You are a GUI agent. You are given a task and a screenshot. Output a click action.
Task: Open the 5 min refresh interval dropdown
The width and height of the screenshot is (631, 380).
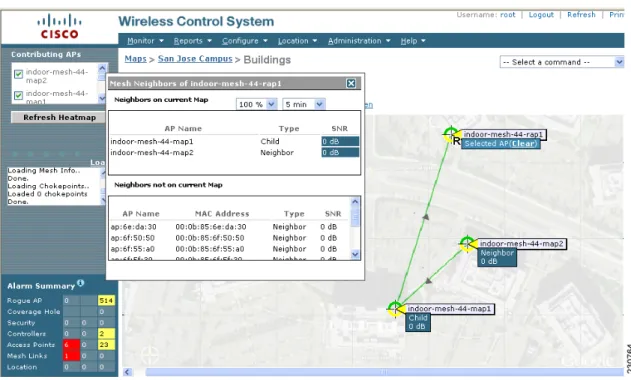point(304,104)
